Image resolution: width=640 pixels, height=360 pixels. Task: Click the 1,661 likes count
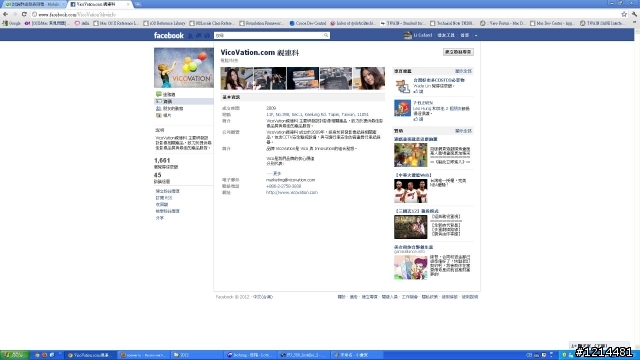click(162, 160)
